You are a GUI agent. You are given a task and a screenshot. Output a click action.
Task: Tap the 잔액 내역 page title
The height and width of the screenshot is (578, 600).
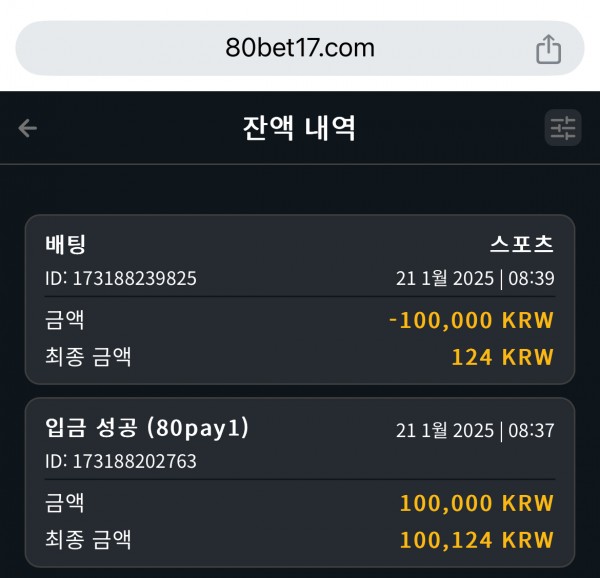(x=299, y=128)
